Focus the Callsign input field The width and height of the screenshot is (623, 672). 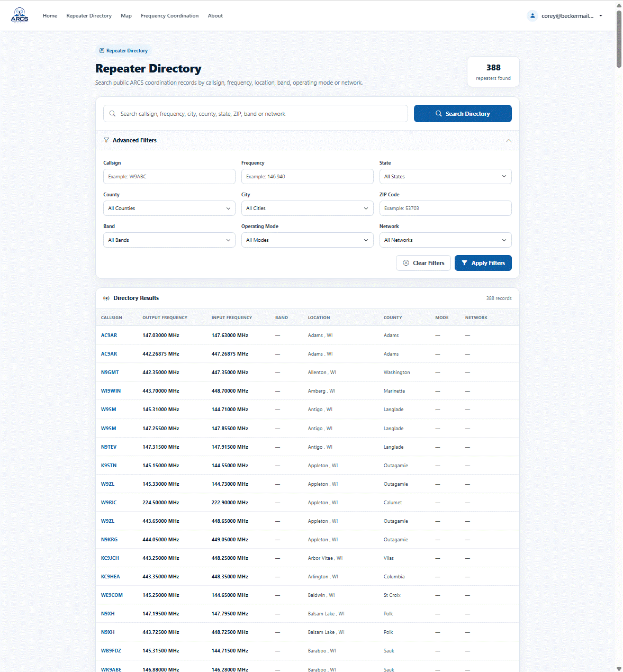(x=169, y=177)
